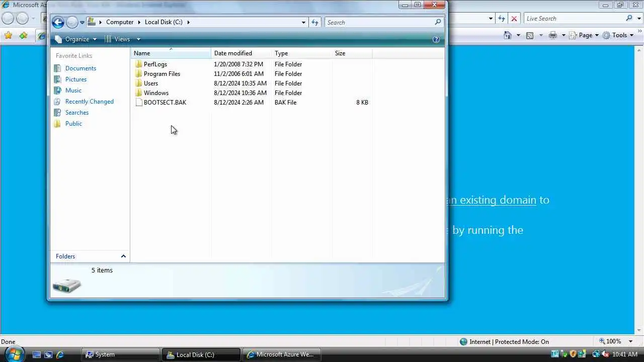Click Computer in the address breadcrumb

click(x=120, y=22)
